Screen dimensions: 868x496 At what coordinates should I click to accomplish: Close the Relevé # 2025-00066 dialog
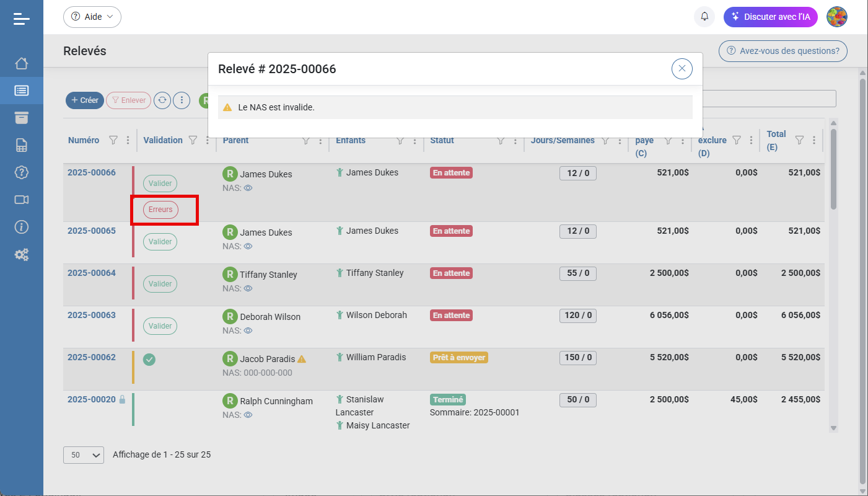tap(682, 69)
